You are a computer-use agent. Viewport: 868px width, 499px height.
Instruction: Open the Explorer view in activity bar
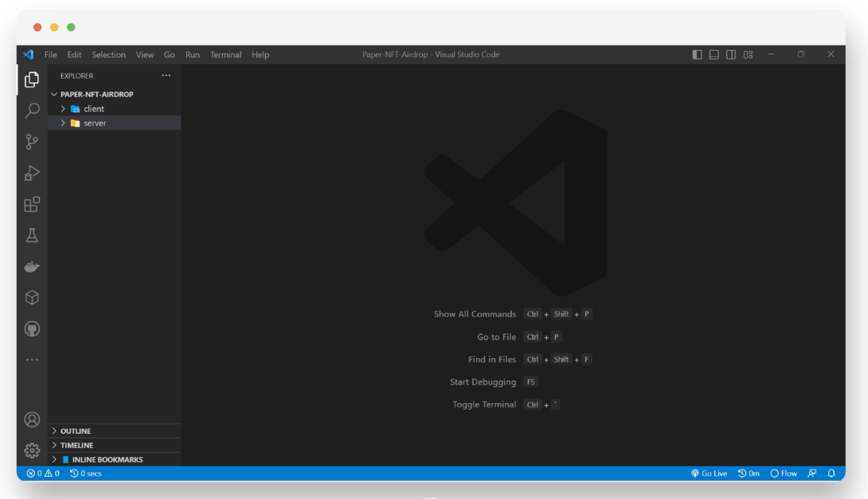(x=32, y=80)
